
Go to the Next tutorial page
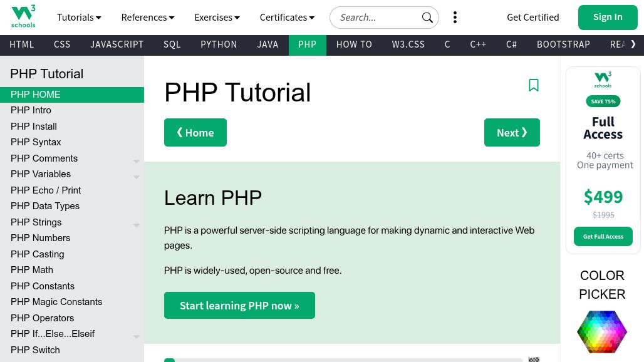(512, 133)
